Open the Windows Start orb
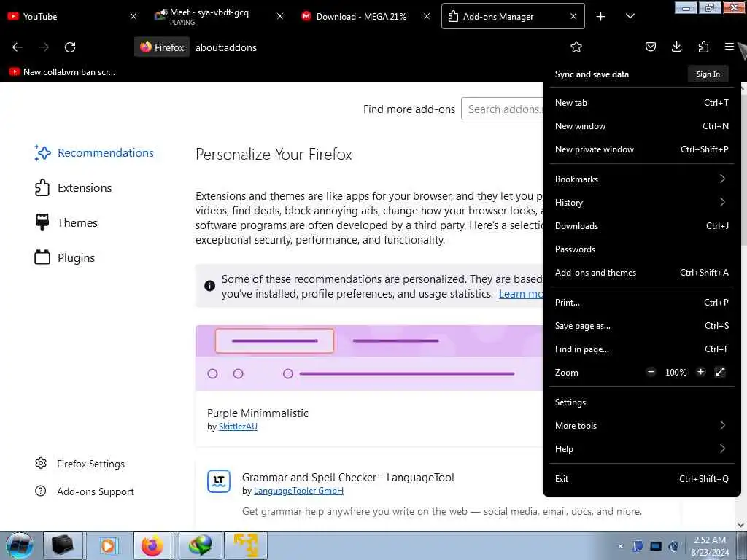Viewport: 747px width, 560px height. click(19, 545)
